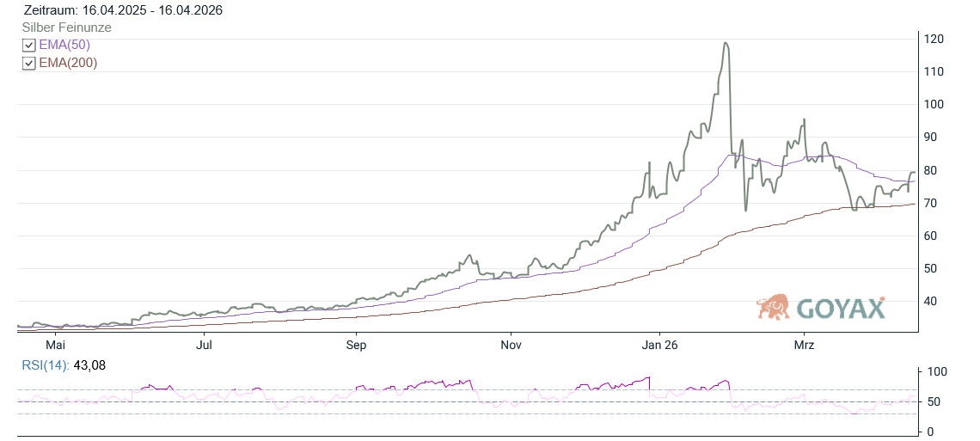Uncheck the EMA(200) checkbox
The width and height of the screenshot is (980, 441).
click(29, 63)
